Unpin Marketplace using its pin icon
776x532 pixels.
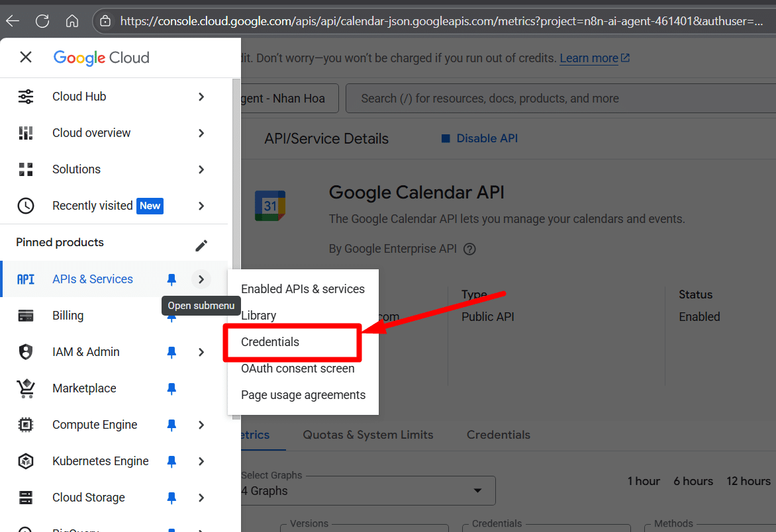171,388
